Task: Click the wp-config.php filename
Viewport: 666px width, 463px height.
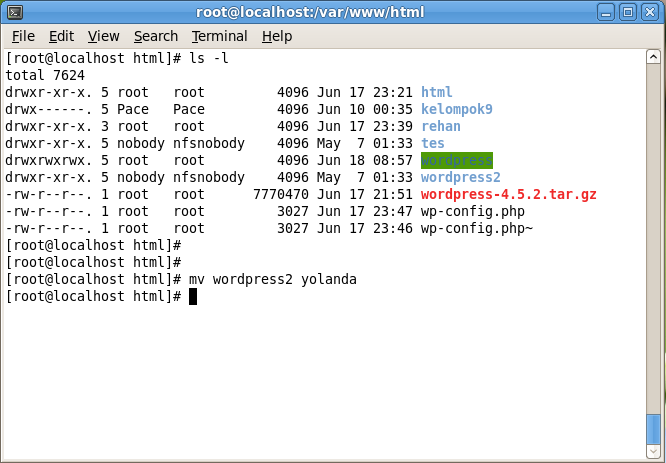Action: click(x=473, y=211)
